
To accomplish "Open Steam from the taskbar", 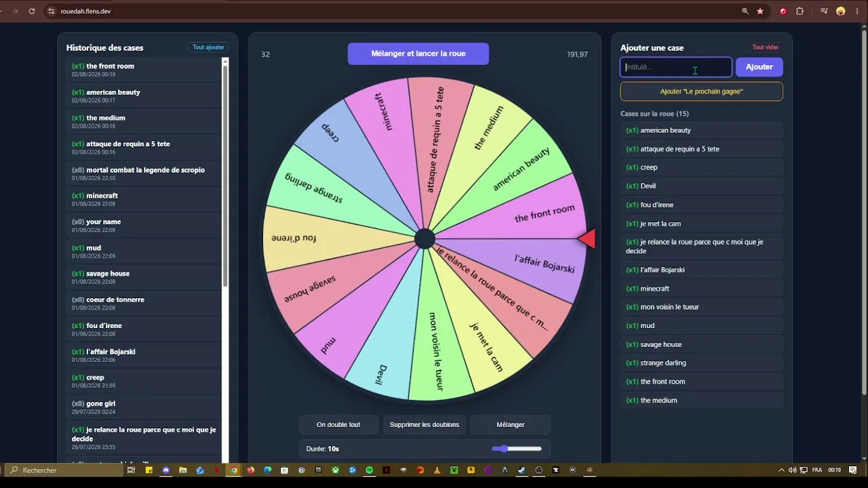I will 521,470.
